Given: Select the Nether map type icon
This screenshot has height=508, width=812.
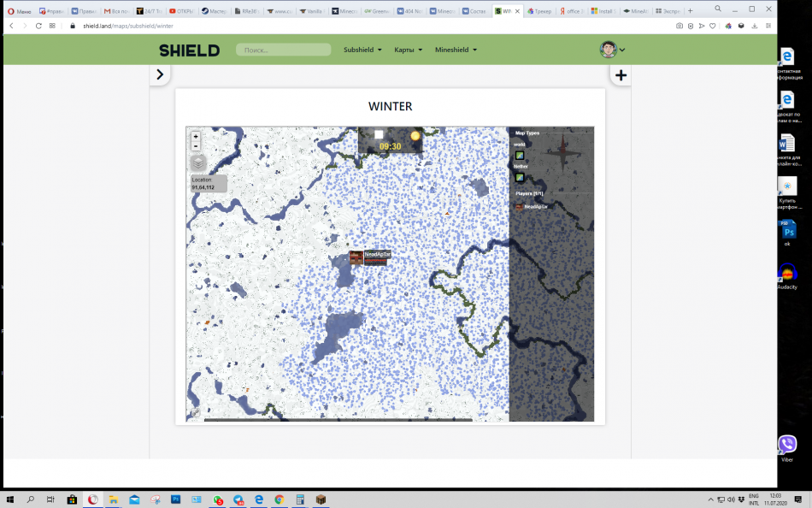Looking at the screenshot, I should click(x=519, y=177).
